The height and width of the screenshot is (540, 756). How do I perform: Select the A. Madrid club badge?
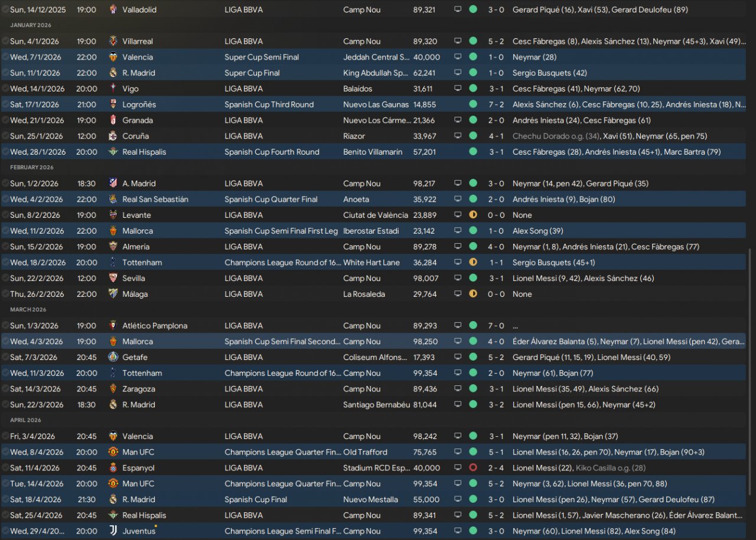pos(113,184)
